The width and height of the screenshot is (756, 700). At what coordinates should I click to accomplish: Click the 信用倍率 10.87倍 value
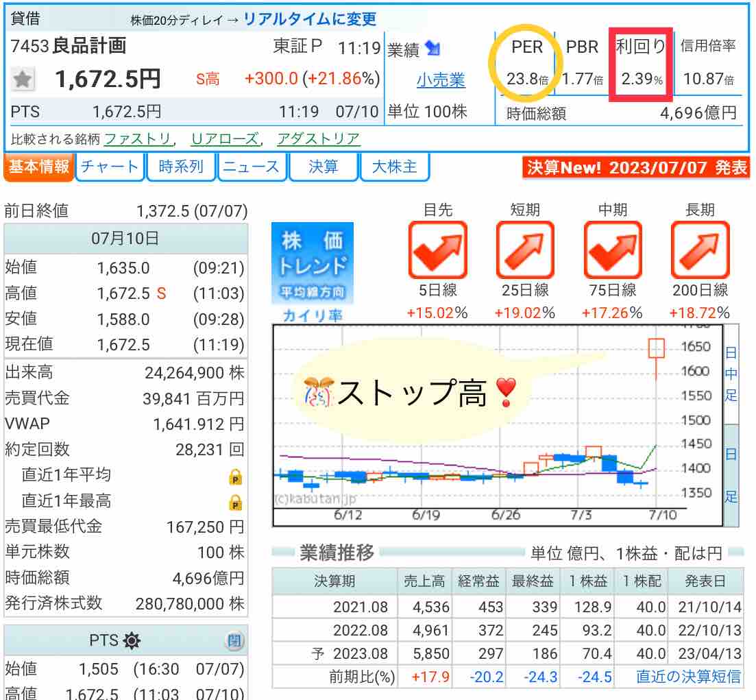pyautogui.click(x=709, y=79)
